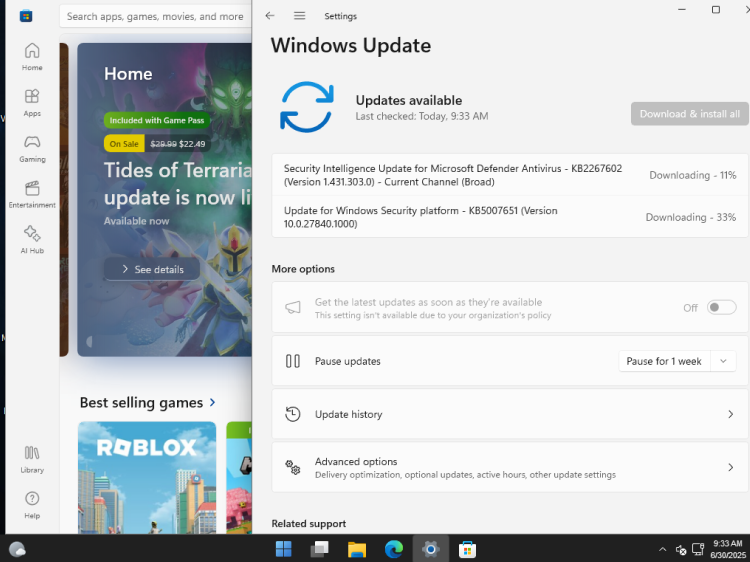Launch Microsoft Edge from the taskbar

(394, 549)
